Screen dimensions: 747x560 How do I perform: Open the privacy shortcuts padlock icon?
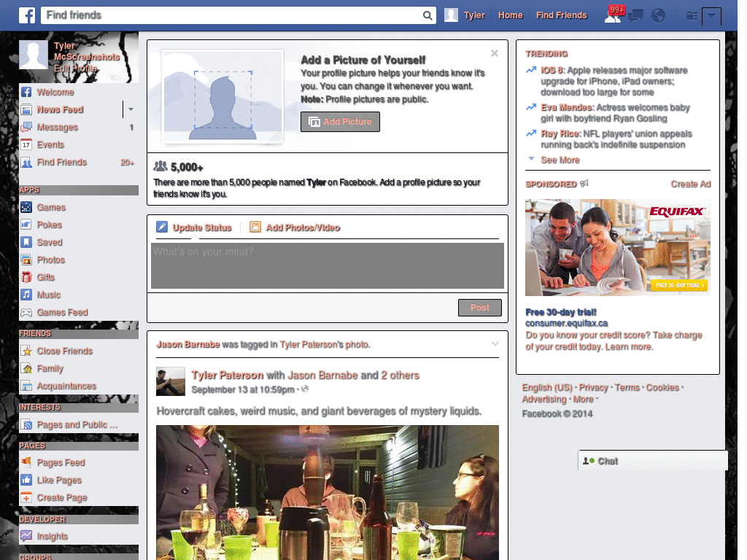pos(692,15)
